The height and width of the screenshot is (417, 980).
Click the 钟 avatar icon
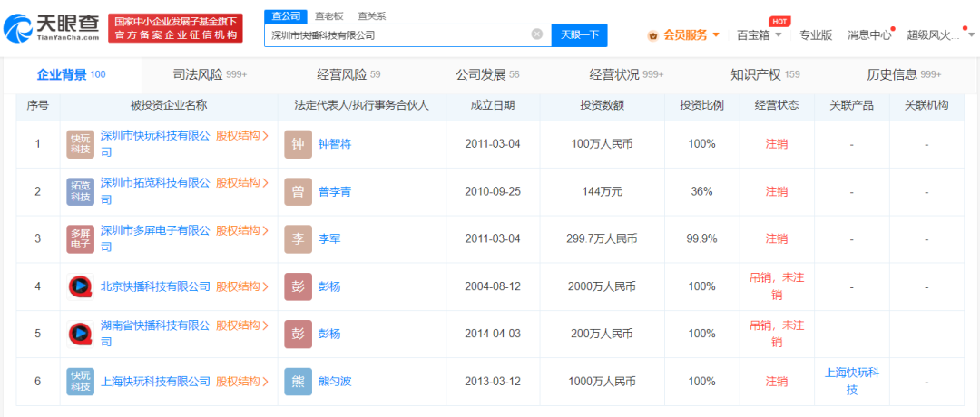298,144
